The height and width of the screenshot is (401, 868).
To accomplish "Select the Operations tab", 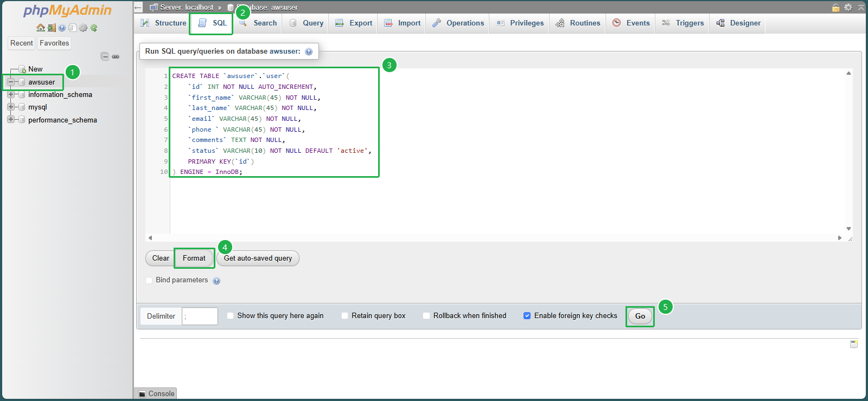I will pyautogui.click(x=458, y=23).
